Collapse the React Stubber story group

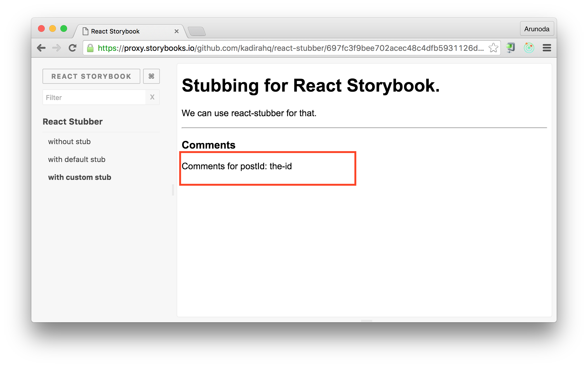coord(73,122)
